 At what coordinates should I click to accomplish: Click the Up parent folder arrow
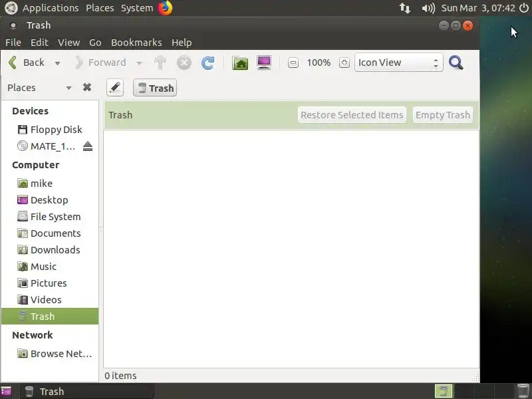pyautogui.click(x=160, y=63)
